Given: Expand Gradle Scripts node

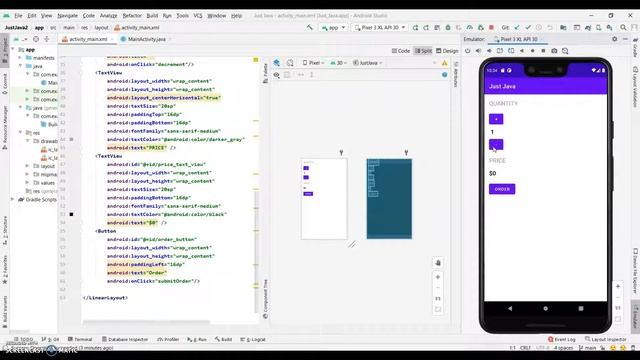Looking at the screenshot, I should (12, 199).
